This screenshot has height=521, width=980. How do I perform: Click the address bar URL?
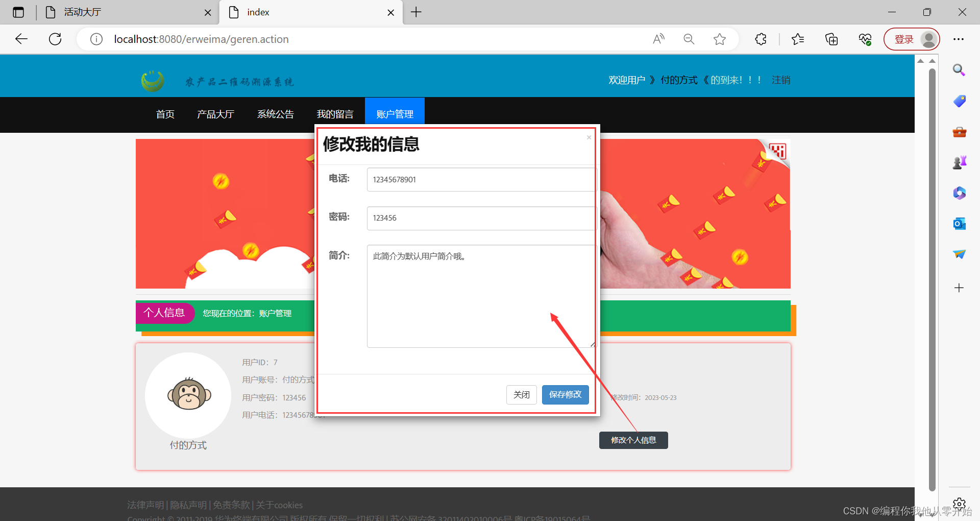click(201, 39)
